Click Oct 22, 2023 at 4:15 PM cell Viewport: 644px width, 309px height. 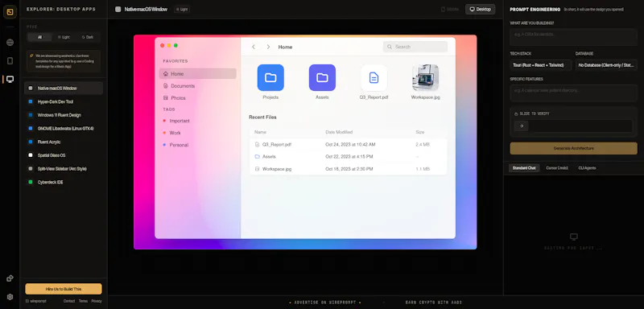[x=349, y=156]
